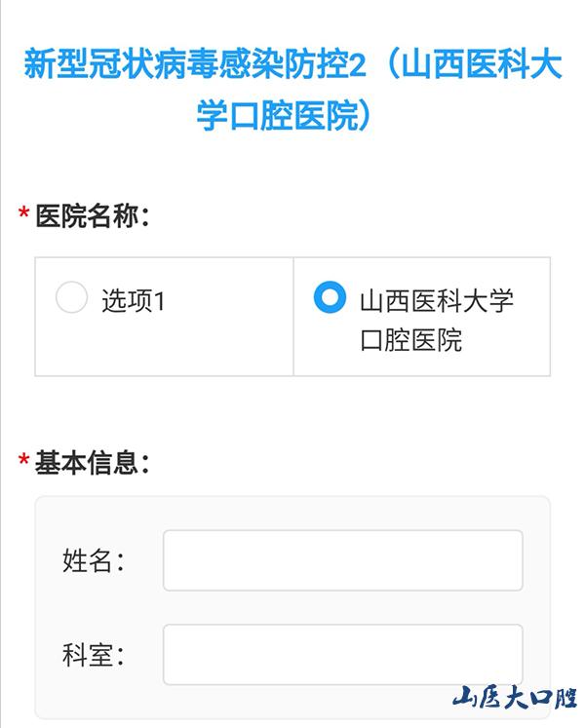This screenshot has height=728, width=585.
Task: Click the red asterisk beside 医院名称
Action: pyautogui.click(x=23, y=216)
